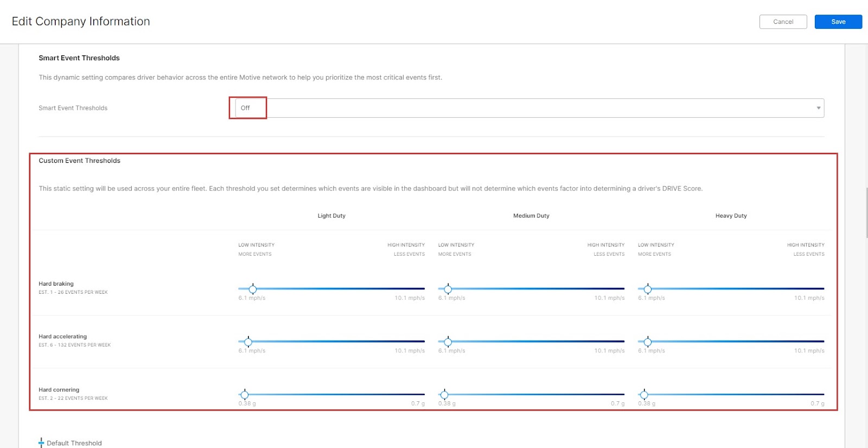Click the EST. 1 - 26 EVENTS PER WEEK text
Screen dimensions: 868x448
pos(73,292)
